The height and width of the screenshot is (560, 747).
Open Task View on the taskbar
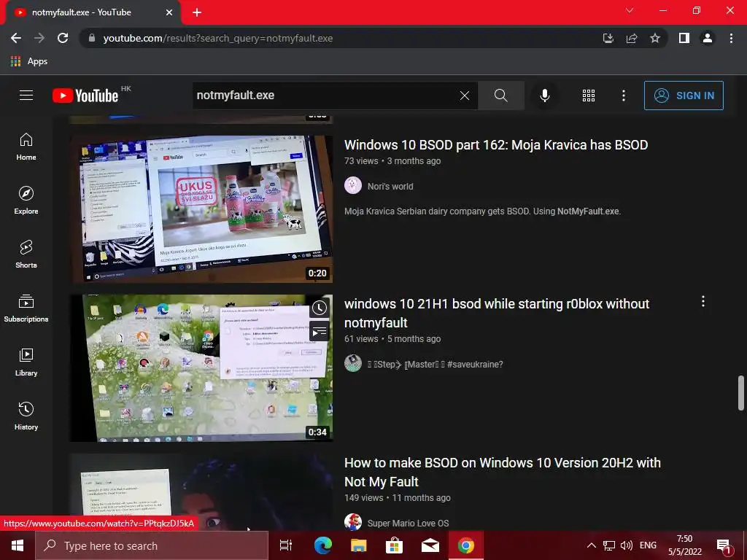[x=286, y=545]
